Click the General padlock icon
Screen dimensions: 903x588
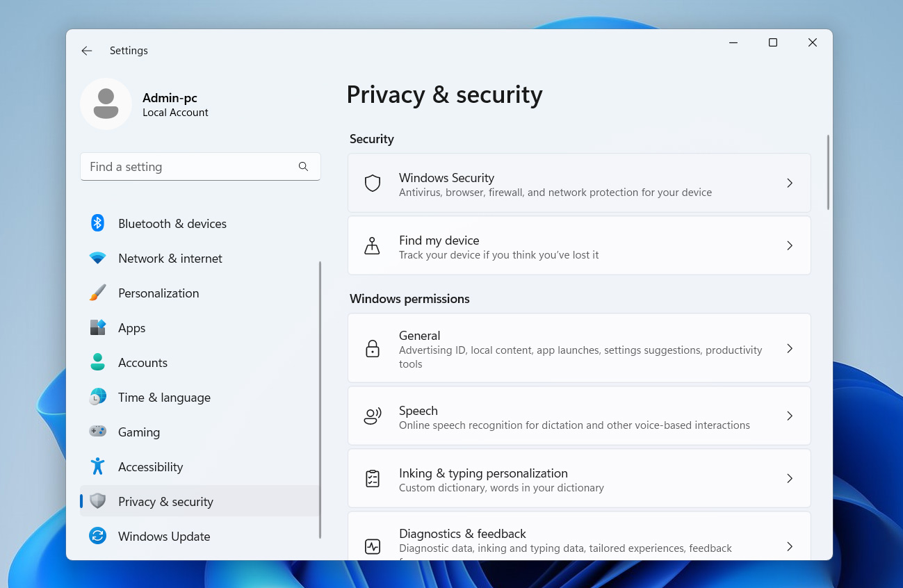tap(373, 348)
